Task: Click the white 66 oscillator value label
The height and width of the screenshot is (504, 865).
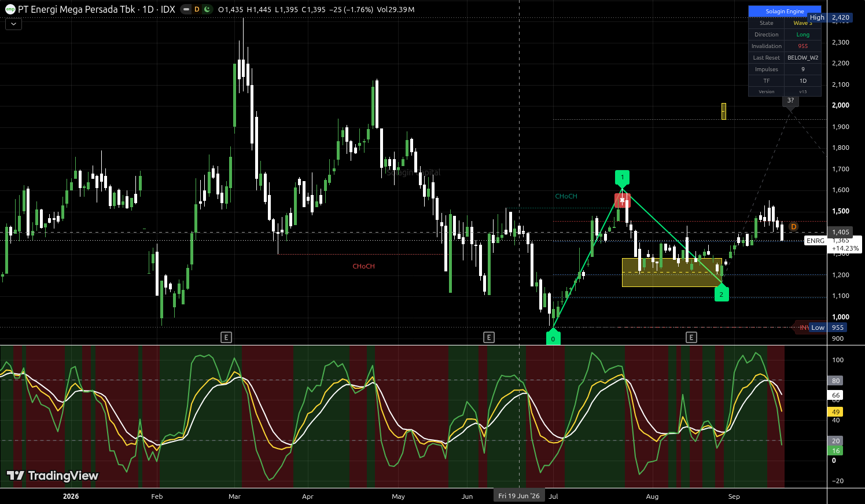Action: point(835,395)
